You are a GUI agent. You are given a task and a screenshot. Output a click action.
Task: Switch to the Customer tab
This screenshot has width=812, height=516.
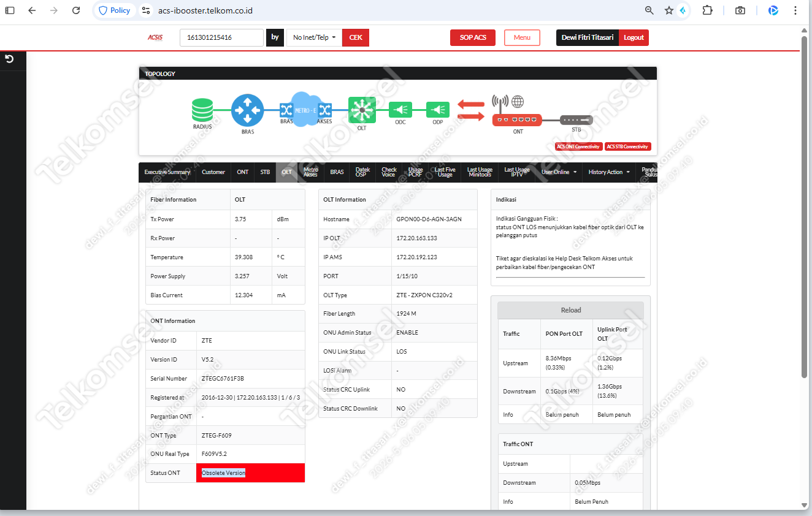point(213,172)
